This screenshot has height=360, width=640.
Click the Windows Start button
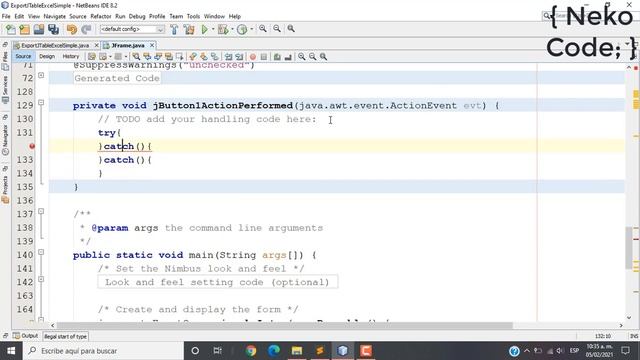pyautogui.click(x=11, y=351)
